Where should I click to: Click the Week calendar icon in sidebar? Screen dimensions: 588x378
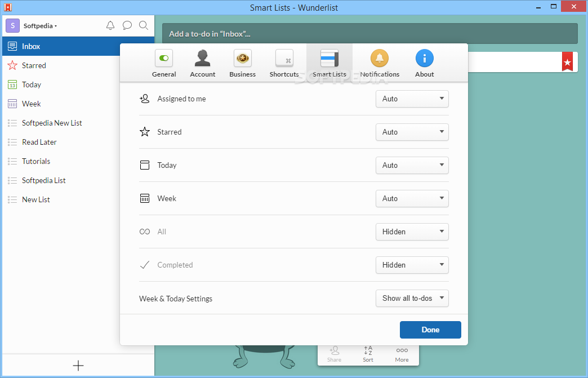click(x=12, y=104)
